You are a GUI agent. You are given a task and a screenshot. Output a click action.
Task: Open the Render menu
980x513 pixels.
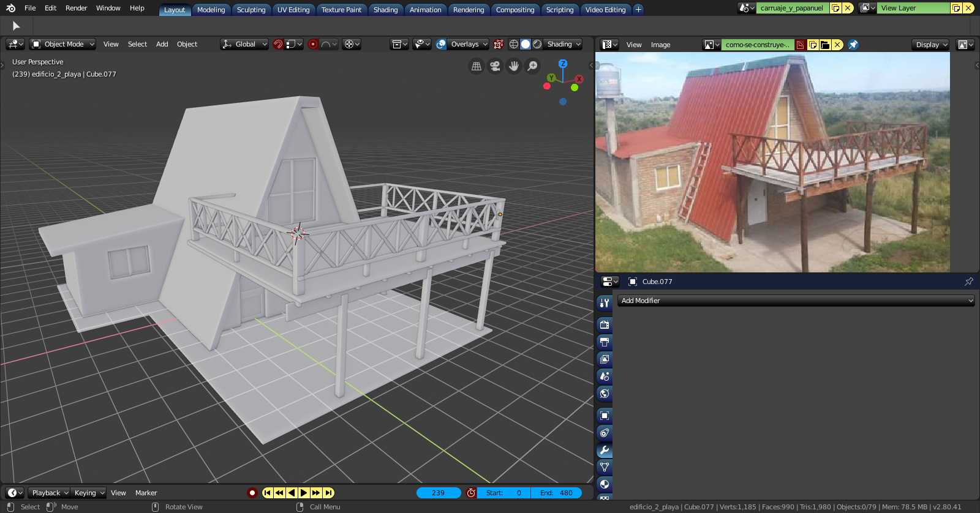pos(77,8)
